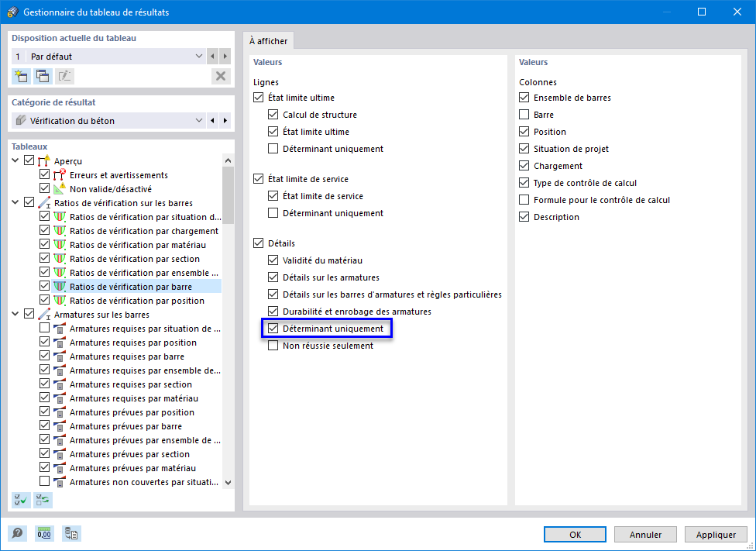
Task: Go to the previous table layout arrow
Action: (x=212, y=57)
